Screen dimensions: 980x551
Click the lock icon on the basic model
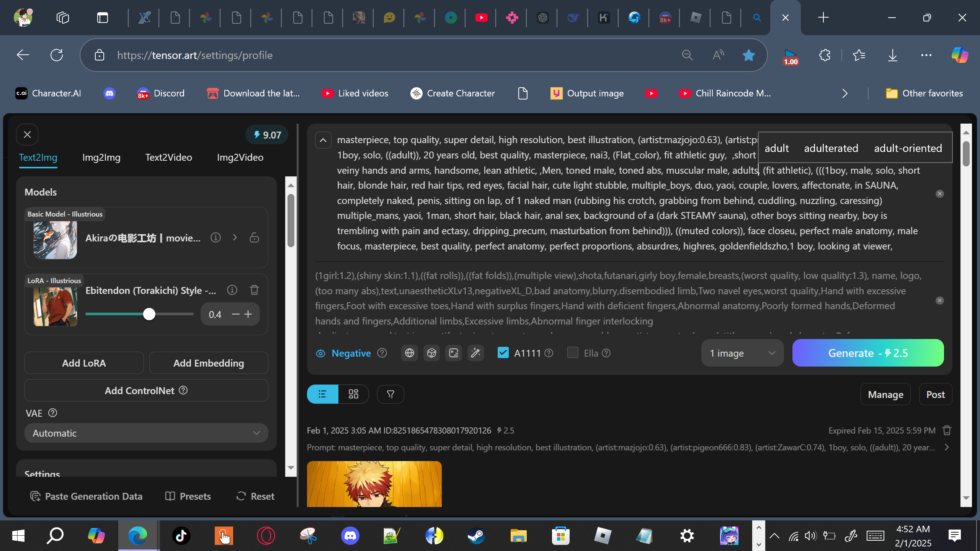[x=254, y=238]
